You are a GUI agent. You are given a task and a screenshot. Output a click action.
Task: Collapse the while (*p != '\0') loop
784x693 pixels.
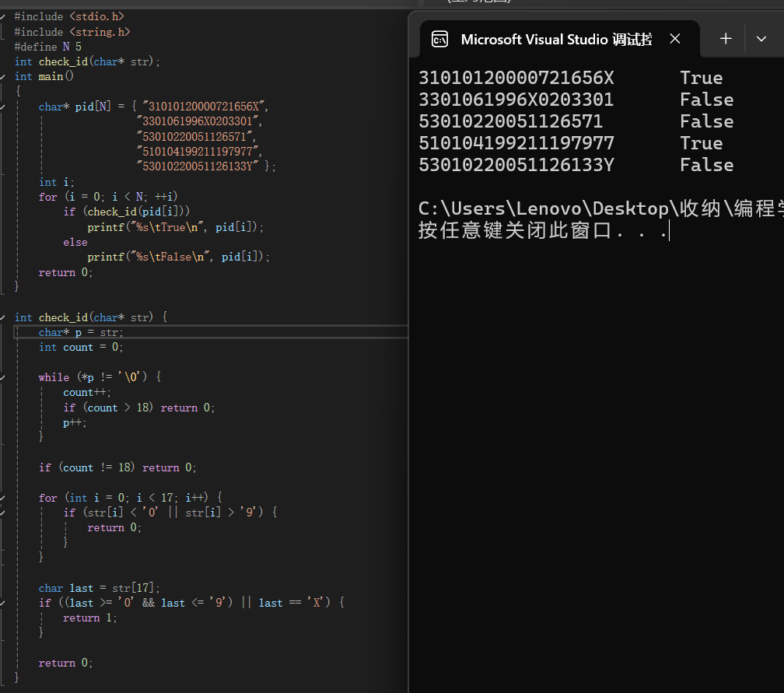[3, 377]
